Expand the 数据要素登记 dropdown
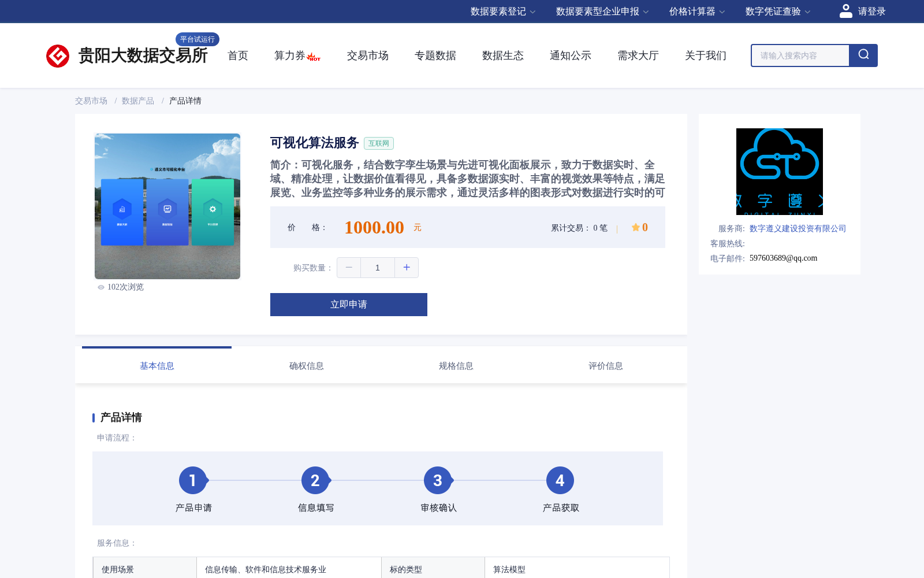Viewport: 924px width, 578px height. click(x=503, y=12)
